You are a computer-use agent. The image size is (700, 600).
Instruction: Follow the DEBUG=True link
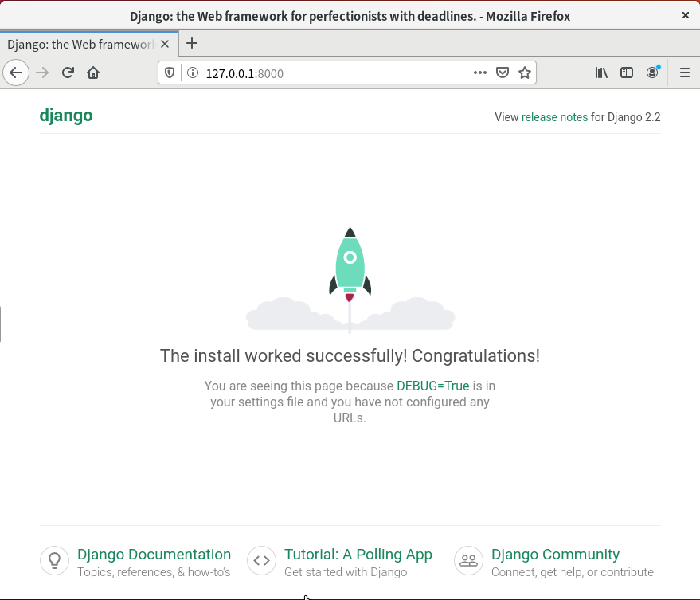(433, 386)
